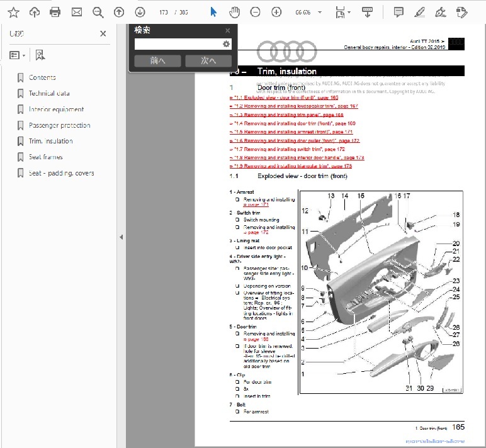Open the Seat - padding, covers bookmark

pos(61,173)
